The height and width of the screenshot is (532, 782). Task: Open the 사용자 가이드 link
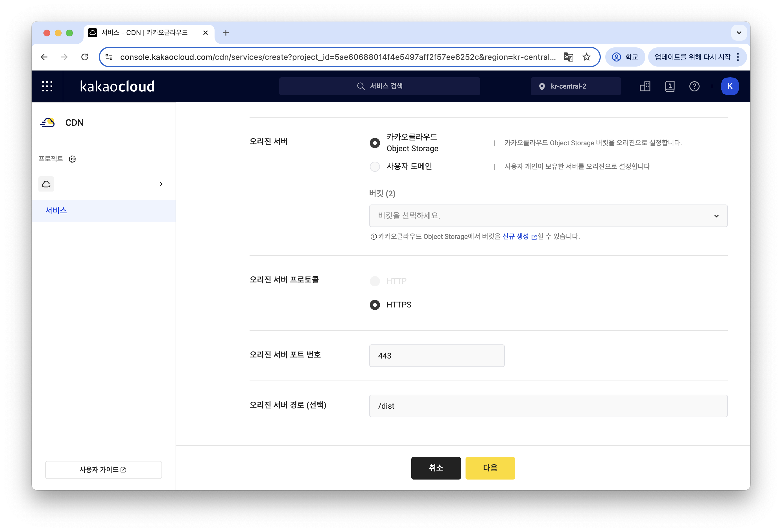click(x=103, y=470)
